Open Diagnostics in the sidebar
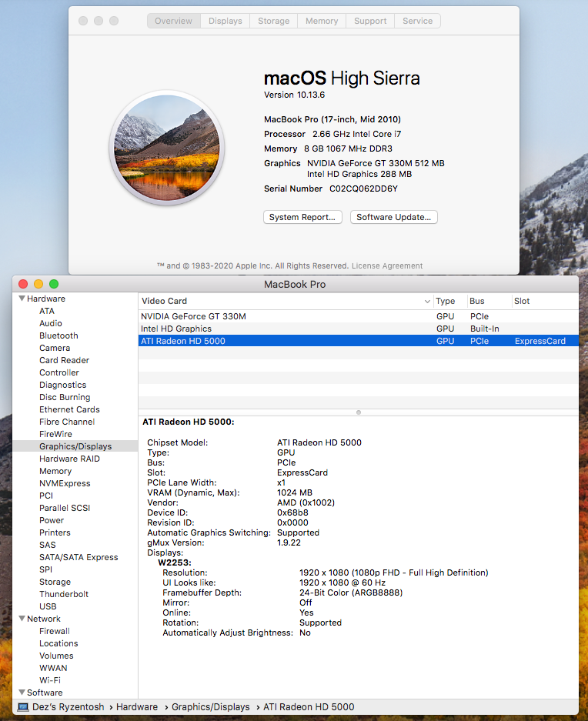The height and width of the screenshot is (721, 588). (x=63, y=385)
